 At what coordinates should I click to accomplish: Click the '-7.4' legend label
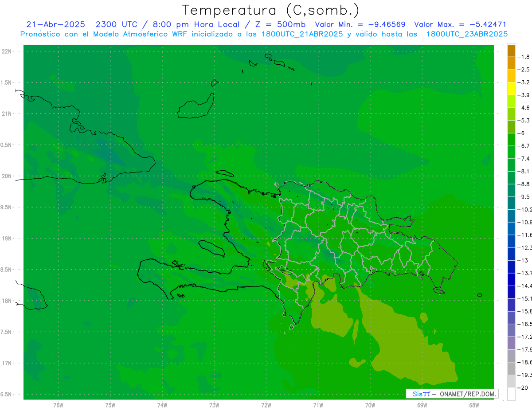click(524, 158)
